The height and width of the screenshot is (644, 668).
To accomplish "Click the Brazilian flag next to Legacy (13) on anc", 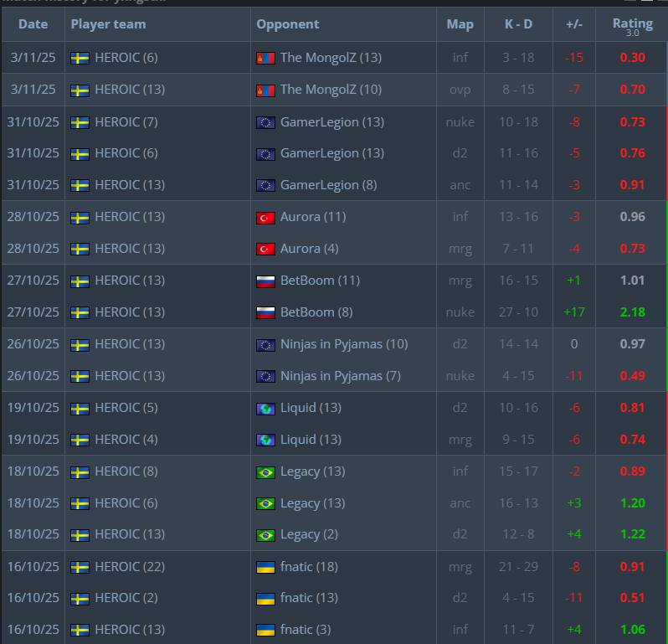I will pyautogui.click(x=265, y=504).
